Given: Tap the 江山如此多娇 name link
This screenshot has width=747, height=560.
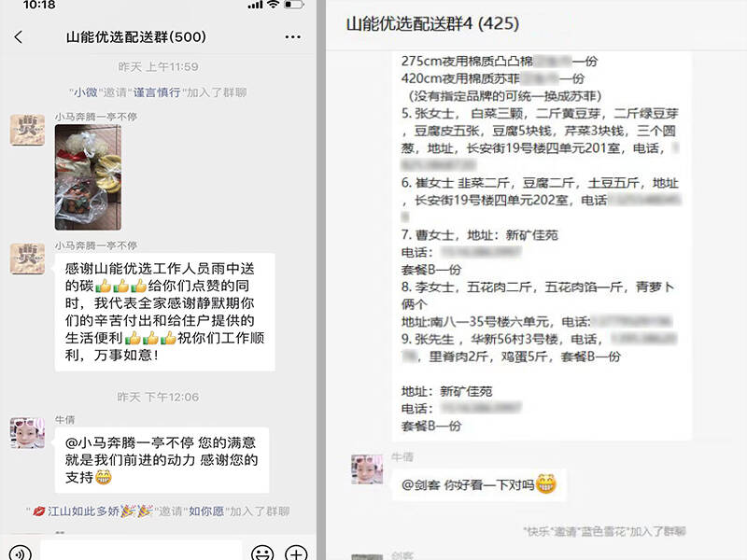Looking at the screenshot, I should pos(83,511).
